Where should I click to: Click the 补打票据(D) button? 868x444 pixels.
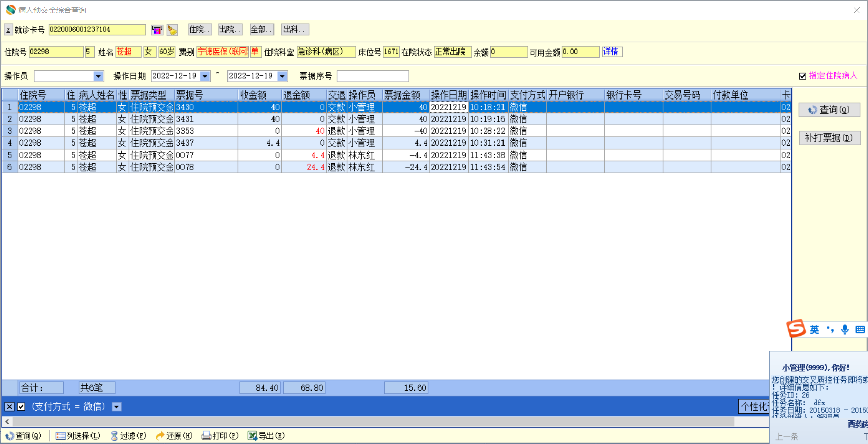click(x=830, y=138)
